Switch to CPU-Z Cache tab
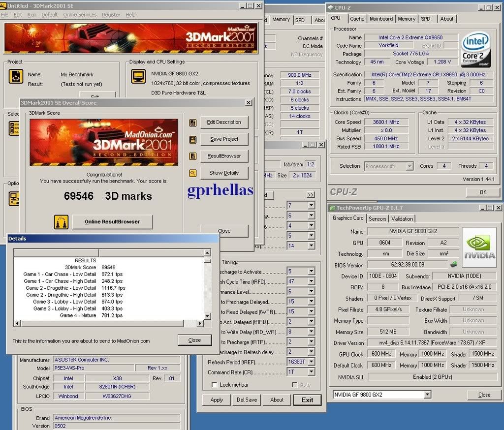Image resolution: width=504 pixels, height=430 pixels. tap(357, 19)
